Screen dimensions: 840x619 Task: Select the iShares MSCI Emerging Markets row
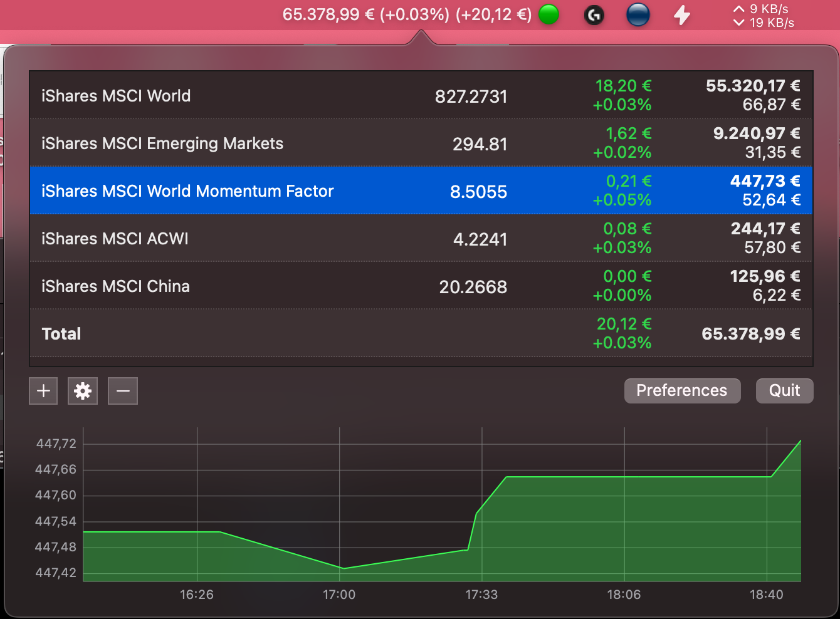[421, 143]
